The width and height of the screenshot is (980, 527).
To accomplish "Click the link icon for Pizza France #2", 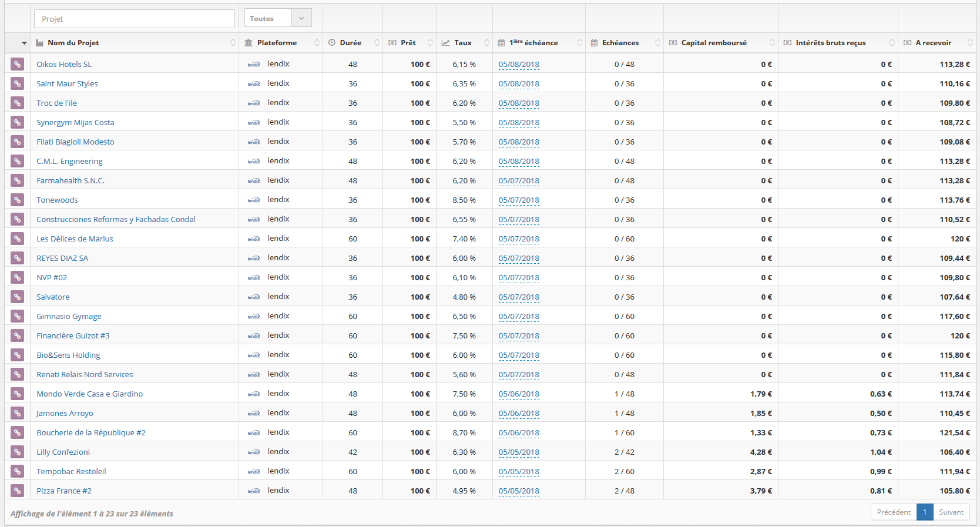I will [18, 491].
